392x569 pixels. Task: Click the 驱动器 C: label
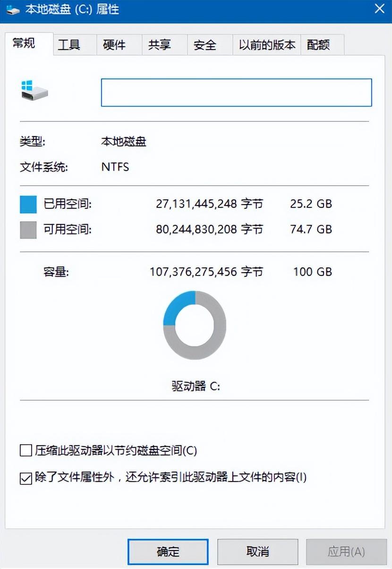[196, 386]
